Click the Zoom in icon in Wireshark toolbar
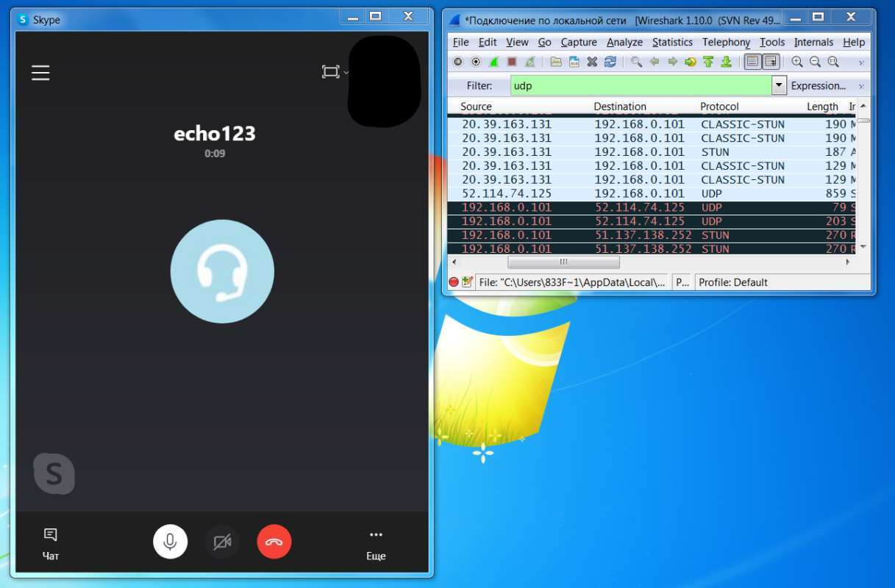 tap(797, 62)
